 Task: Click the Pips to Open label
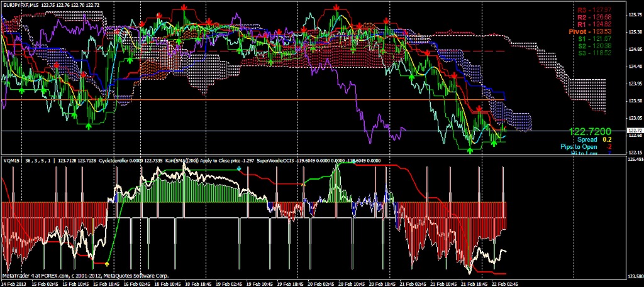(579, 147)
